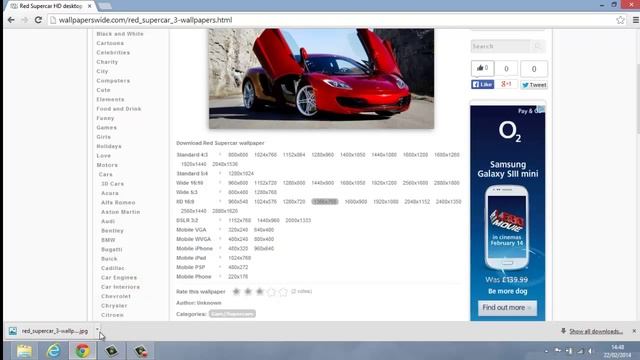Download the 1024x768 Mobile iPad size
Image resolution: width=640 pixels, height=360 pixels.
coord(240,258)
